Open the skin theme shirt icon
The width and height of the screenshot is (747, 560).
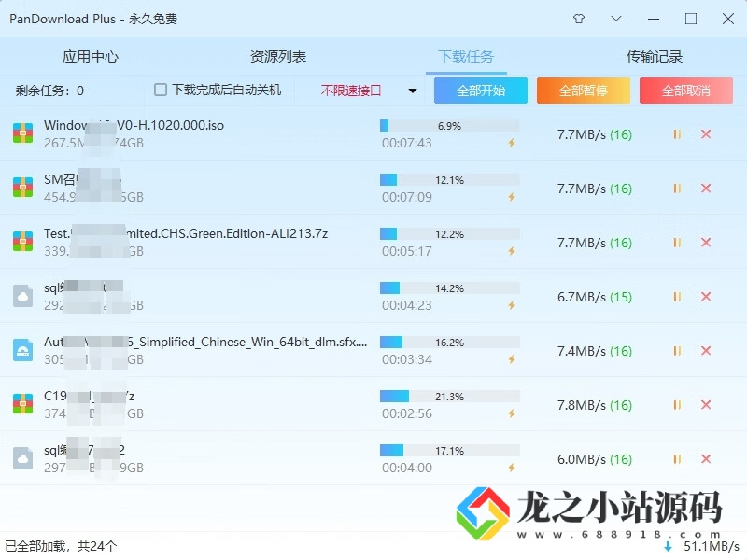point(579,19)
